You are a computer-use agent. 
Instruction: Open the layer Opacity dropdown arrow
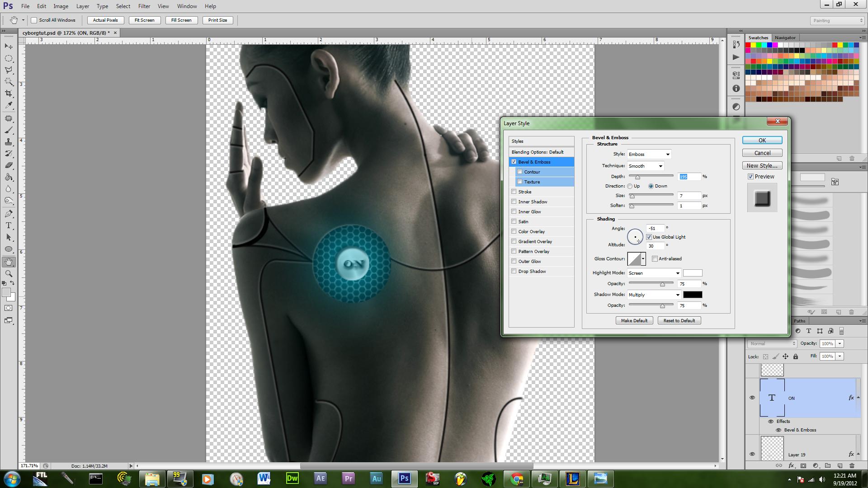point(840,343)
